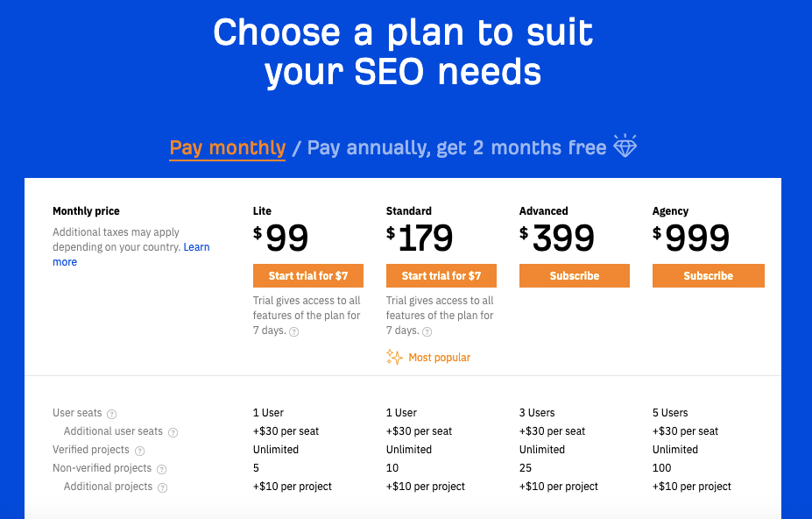This screenshot has width=812, height=519.
Task: Select the Pay monthly billing tab
Action: (228, 147)
